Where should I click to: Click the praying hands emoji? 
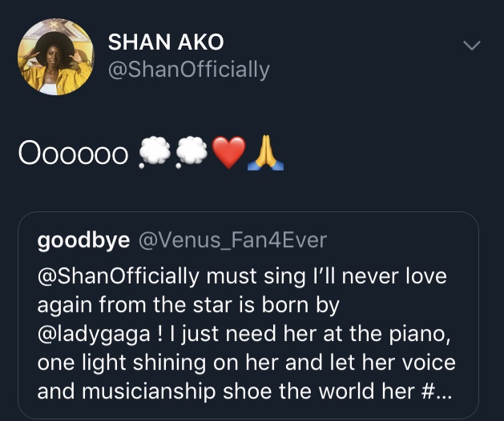(266, 153)
